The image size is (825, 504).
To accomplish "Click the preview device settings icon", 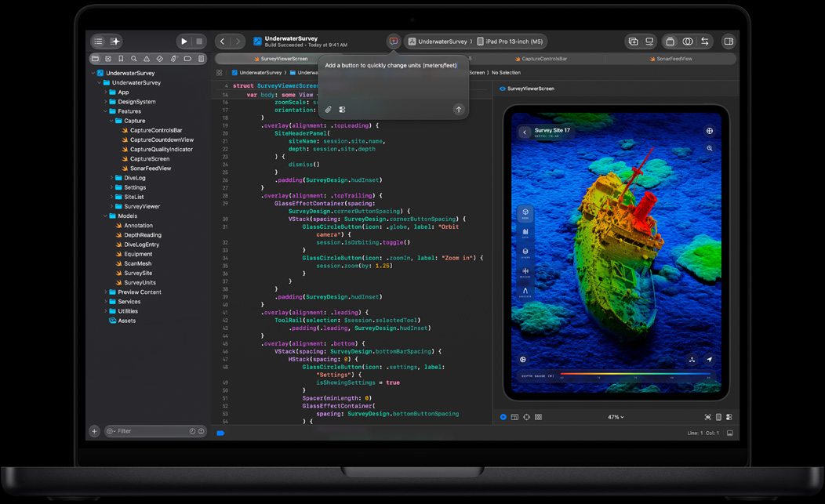I will click(718, 417).
